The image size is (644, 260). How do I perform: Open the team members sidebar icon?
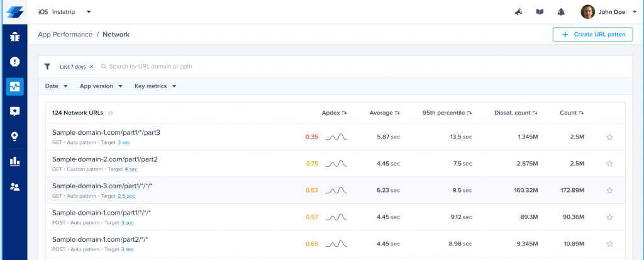pos(14,186)
